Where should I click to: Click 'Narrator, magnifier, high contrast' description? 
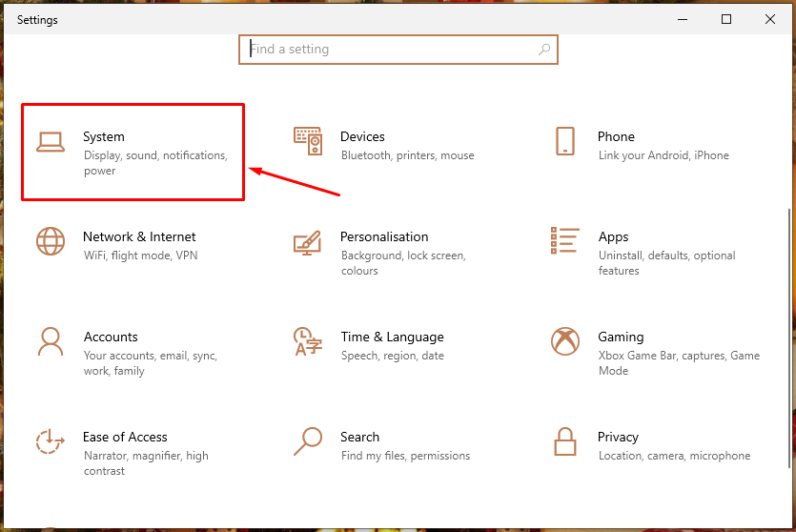tap(146, 463)
